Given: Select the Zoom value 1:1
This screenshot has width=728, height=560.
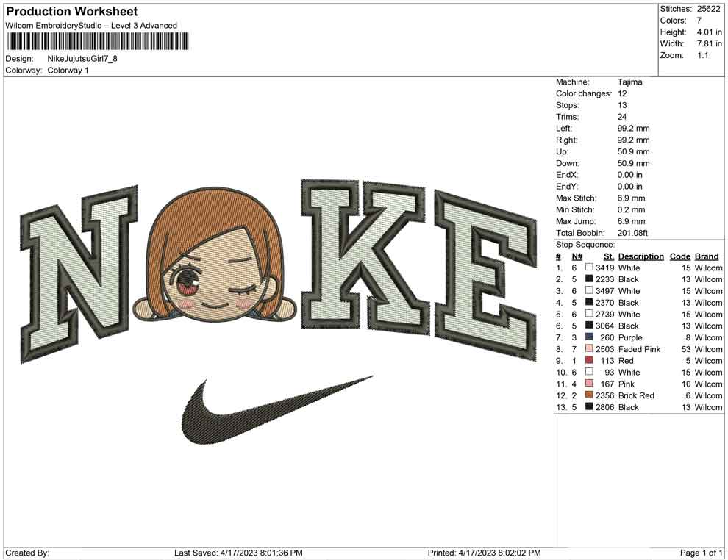Looking at the screenshot, I should 702,55.
